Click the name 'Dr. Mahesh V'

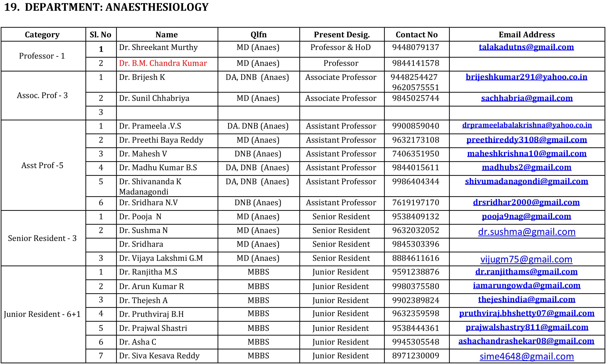coord(143,154)
